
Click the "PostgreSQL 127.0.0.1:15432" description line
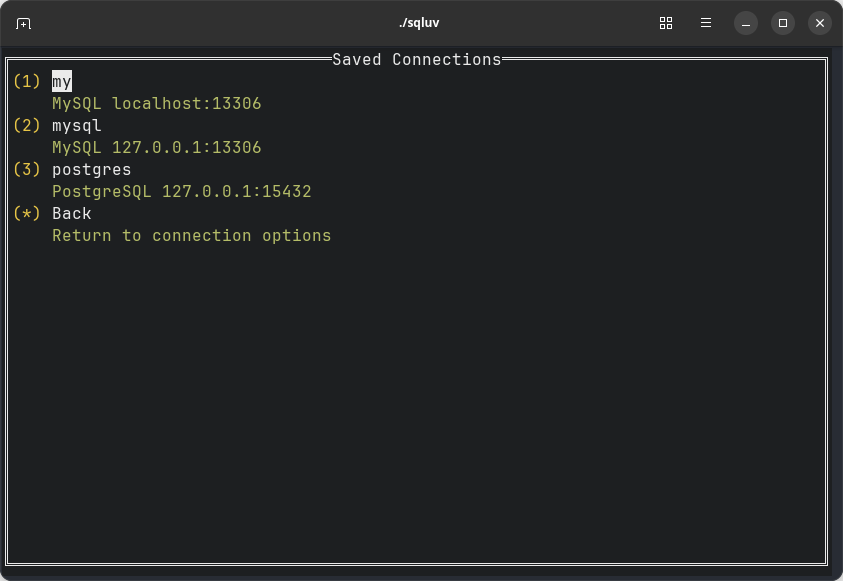182,191
